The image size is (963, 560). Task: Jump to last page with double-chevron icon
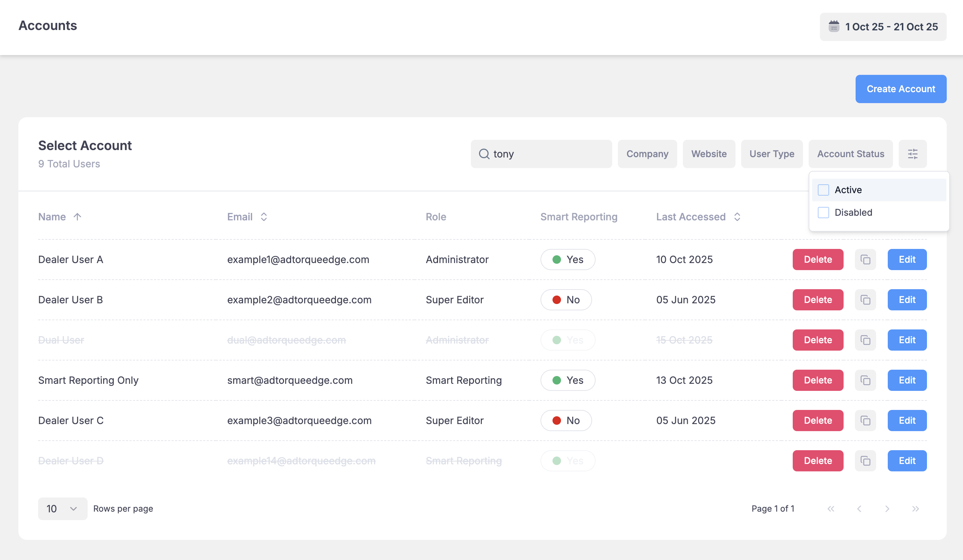click(x=916, y=508)
